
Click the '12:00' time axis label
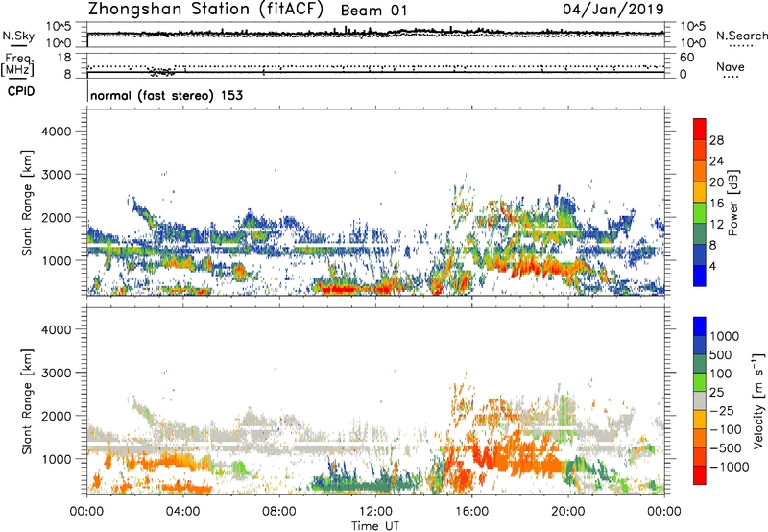pos(375,511)
